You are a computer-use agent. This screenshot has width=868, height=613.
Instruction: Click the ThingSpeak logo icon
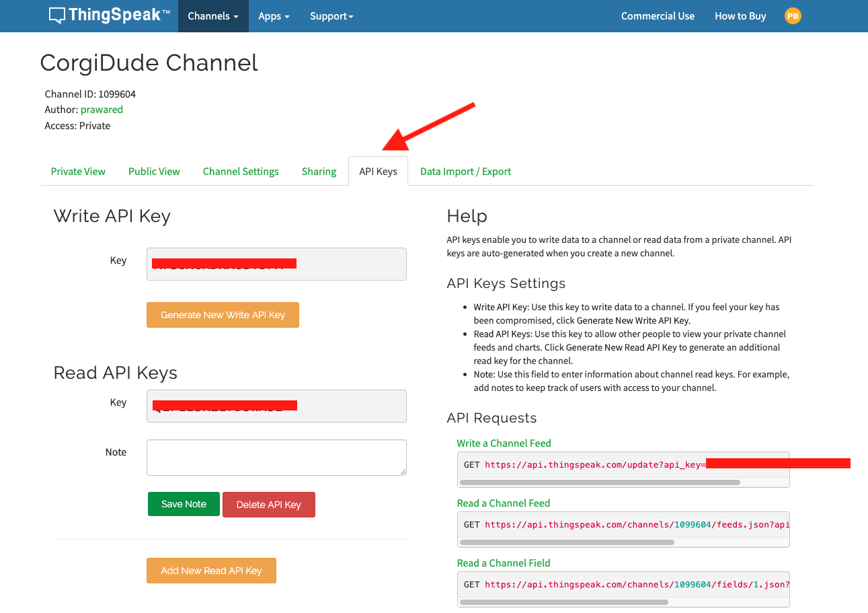[x=58, y=15]
